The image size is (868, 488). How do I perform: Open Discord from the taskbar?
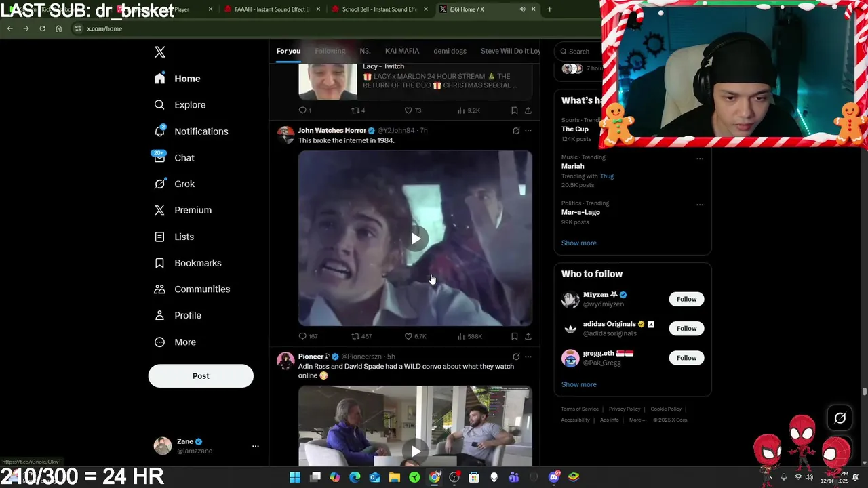coord(554,477)
